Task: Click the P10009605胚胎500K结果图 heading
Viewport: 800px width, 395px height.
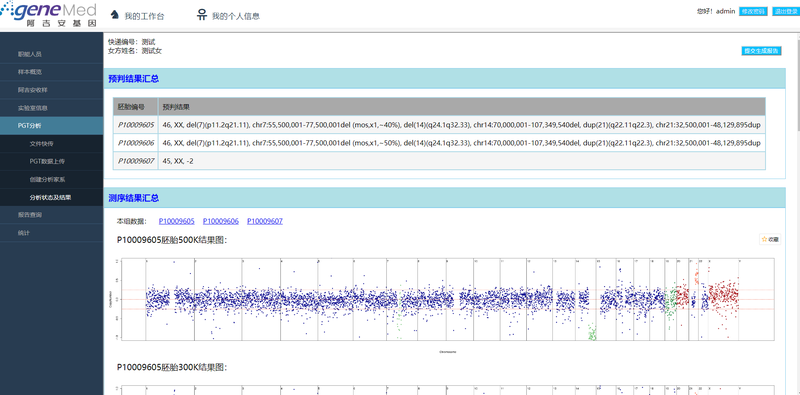Action: point(172,240)
